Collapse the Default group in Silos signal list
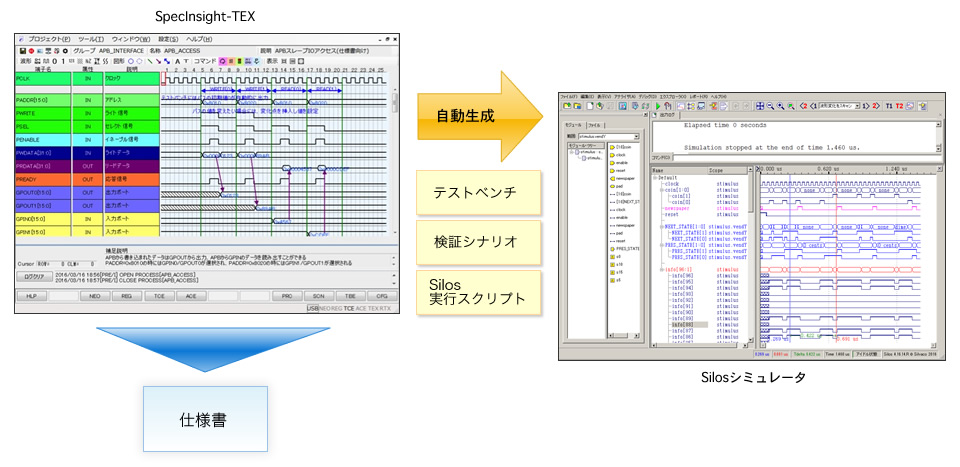Image resolution: width=960 pixels, height=467 pixels. (x=655, y=177)
